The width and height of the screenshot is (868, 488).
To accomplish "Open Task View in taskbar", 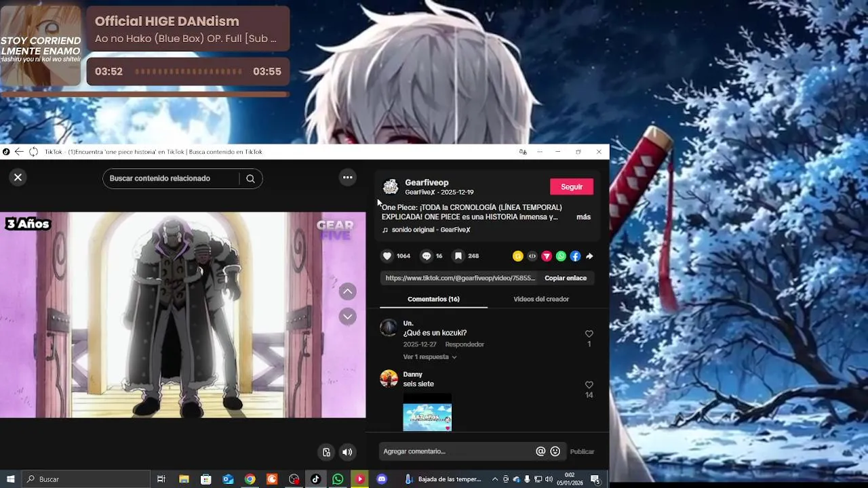I will click(x=161, y=479).
